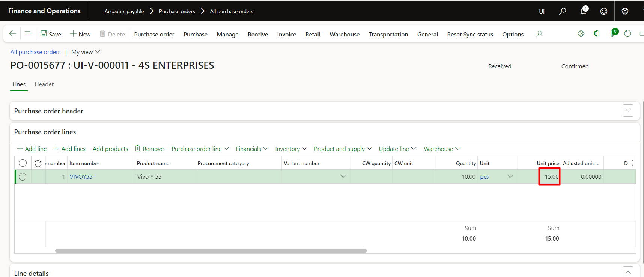Click the VIVOY55 item number link
644x277 pixels.
coord(81,177)
